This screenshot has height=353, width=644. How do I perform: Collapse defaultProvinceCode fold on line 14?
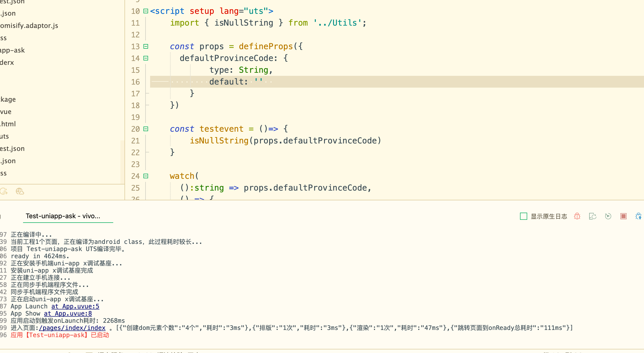tap(146, 58)
